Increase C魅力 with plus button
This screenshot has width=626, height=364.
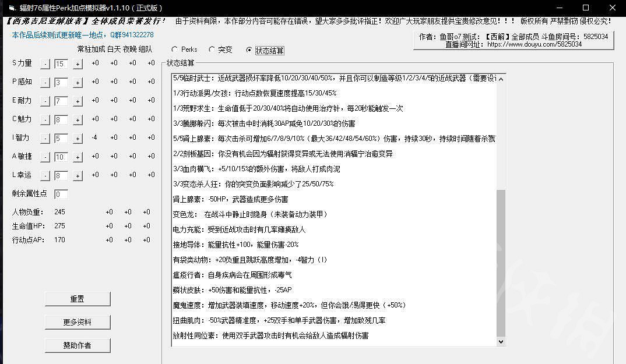tap(78, 120)
